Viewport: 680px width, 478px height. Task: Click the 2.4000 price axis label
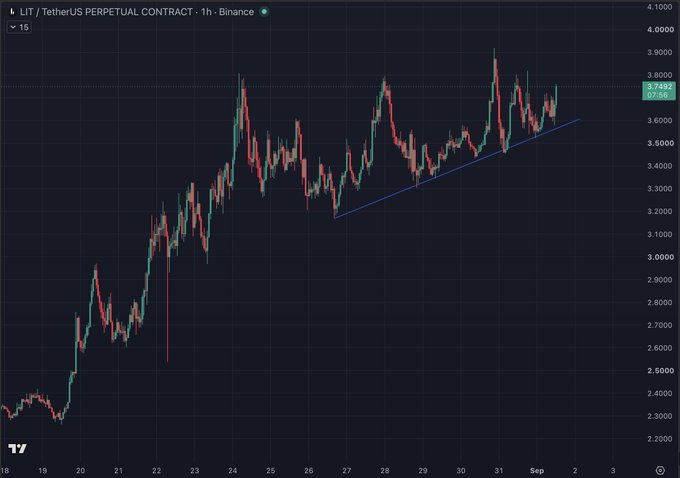click(x=660, y=393)
